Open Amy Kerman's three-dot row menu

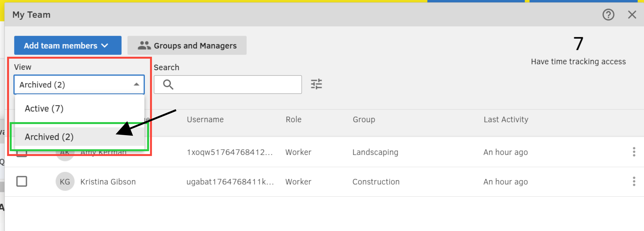click(634, 152)
